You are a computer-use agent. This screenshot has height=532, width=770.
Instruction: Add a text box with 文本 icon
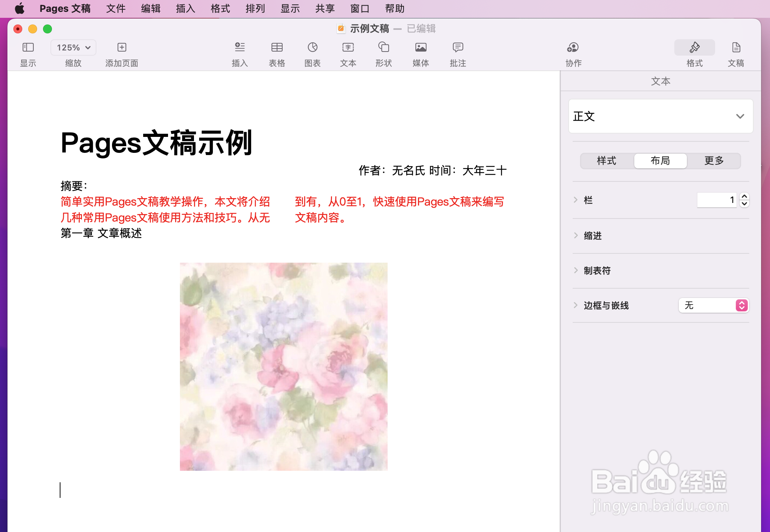point(348,47)
